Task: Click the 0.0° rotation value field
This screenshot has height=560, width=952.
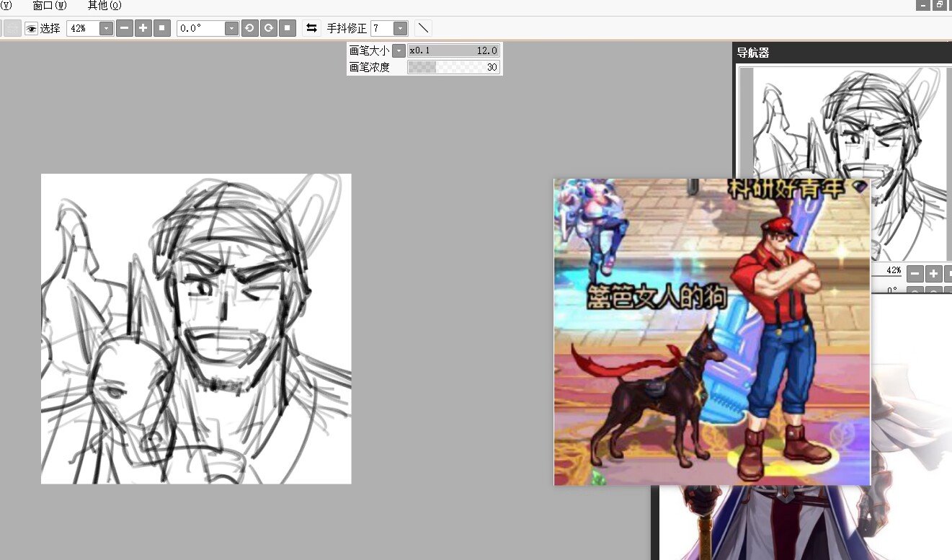Action: tap(200, 28)
